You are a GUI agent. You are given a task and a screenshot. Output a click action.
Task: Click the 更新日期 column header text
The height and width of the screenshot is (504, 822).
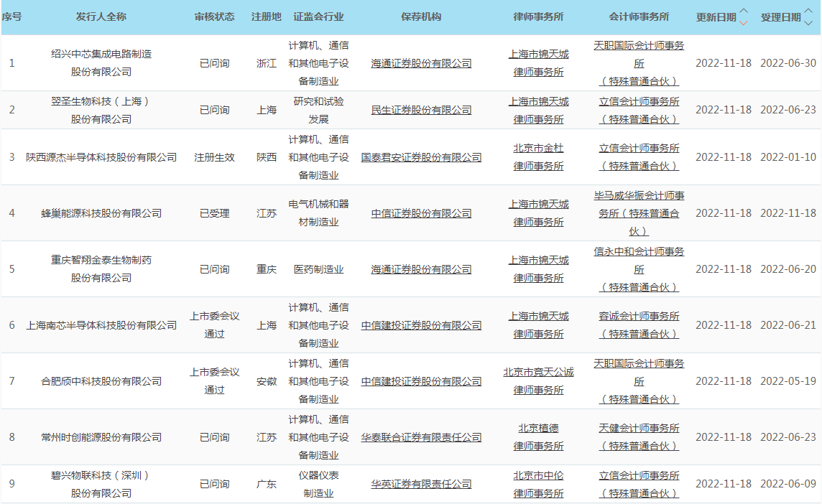click(716, 17)
